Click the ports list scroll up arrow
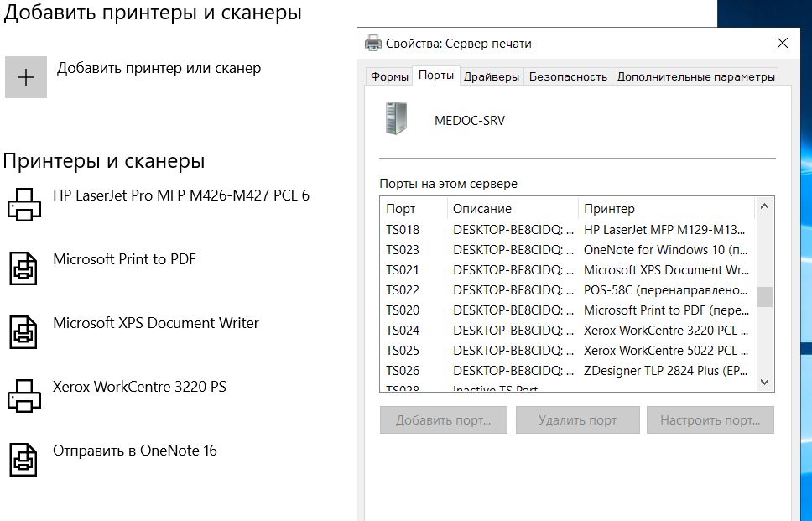The height and width of the screenshot is (521, 812). coord(764,206)
